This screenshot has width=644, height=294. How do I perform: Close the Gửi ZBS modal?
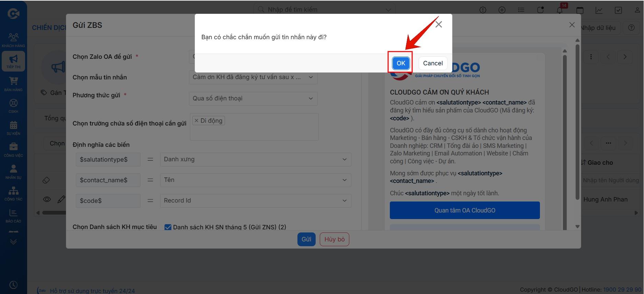pyautogui.click(x=572, y=25)
